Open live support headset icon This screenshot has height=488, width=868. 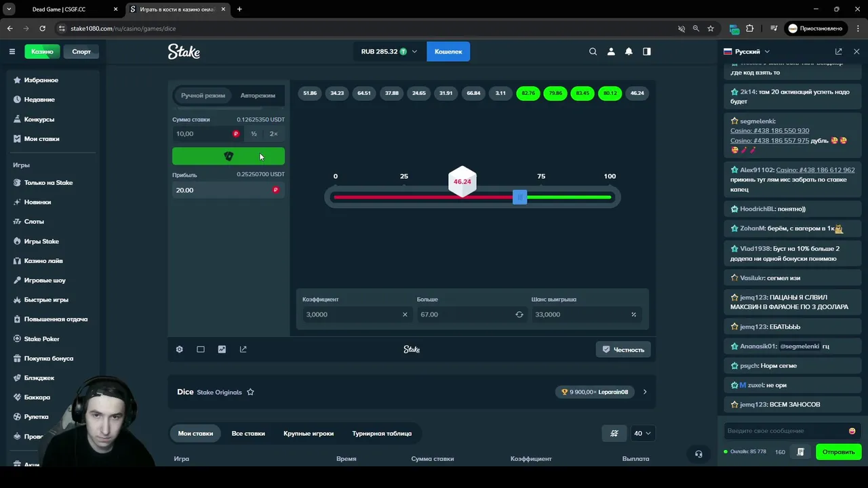click(x=698, y=454)
